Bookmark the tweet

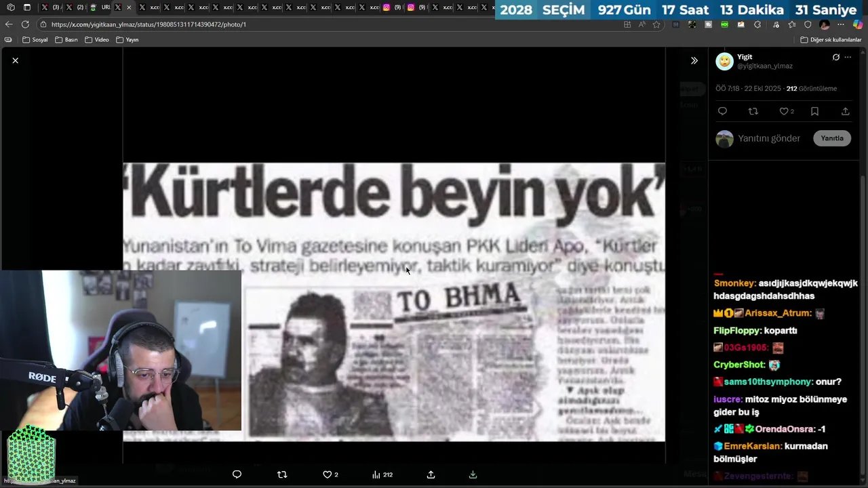point(814,111)
